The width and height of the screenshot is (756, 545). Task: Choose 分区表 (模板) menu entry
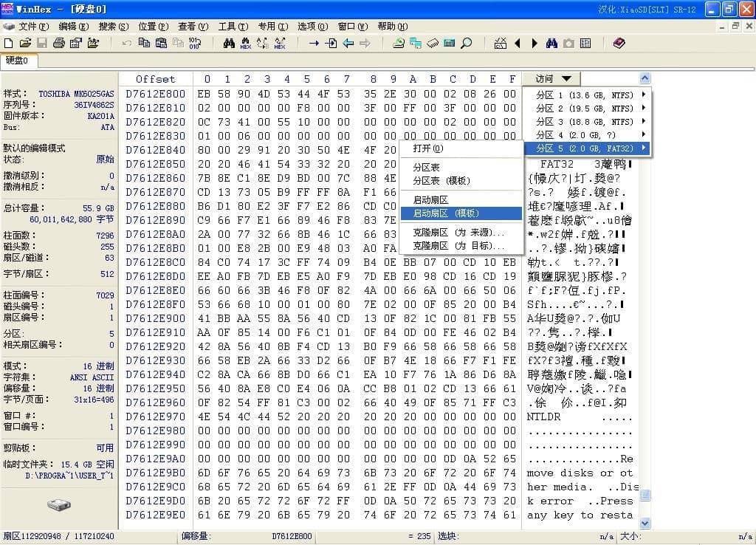point(461,181)
